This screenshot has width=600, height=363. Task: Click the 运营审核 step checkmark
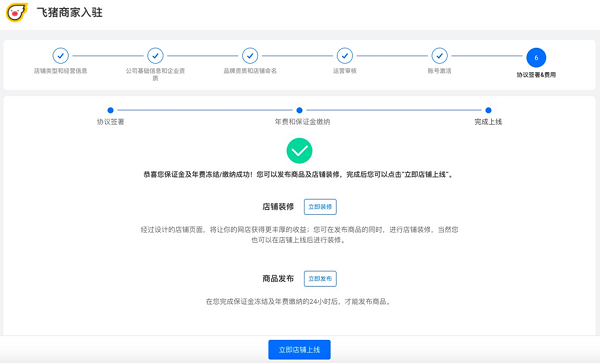[x=345, y=55]
